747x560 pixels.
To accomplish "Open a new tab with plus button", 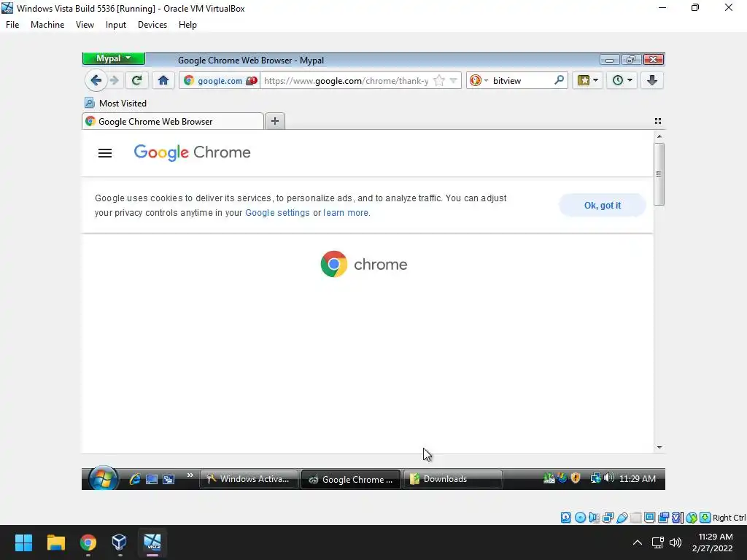I will 275,122.
